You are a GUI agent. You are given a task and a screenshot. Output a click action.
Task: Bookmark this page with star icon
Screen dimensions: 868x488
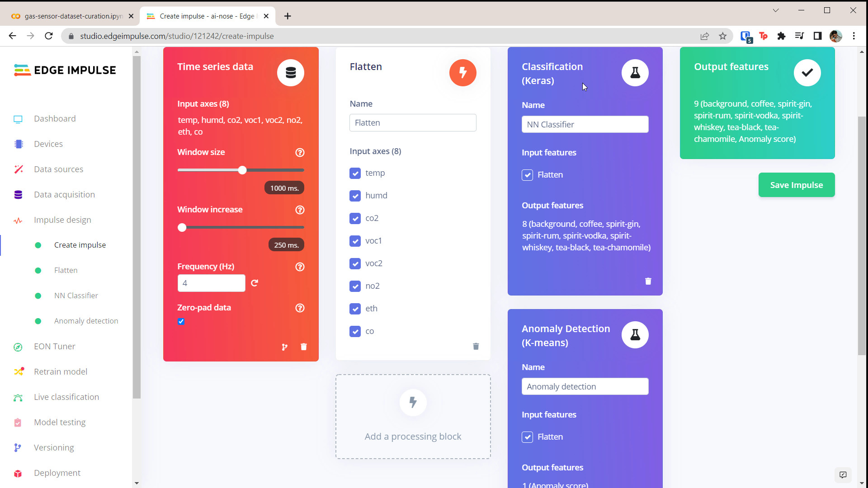[x=723, y=36]
